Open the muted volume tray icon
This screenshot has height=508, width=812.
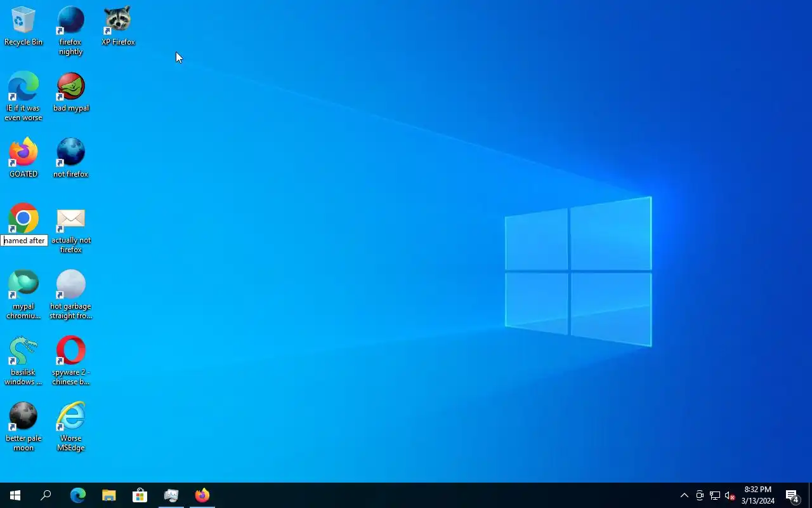[730, 495]
